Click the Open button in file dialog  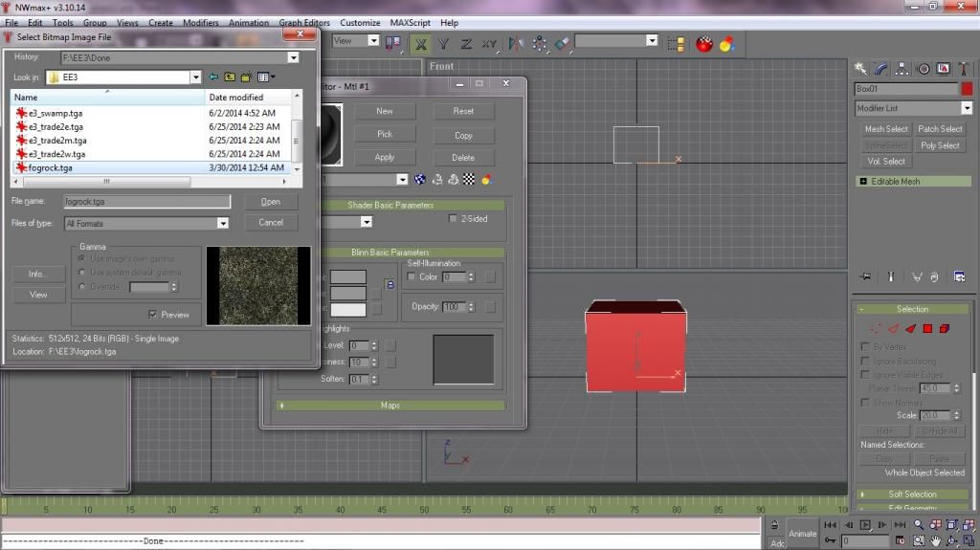click(271, 202)
